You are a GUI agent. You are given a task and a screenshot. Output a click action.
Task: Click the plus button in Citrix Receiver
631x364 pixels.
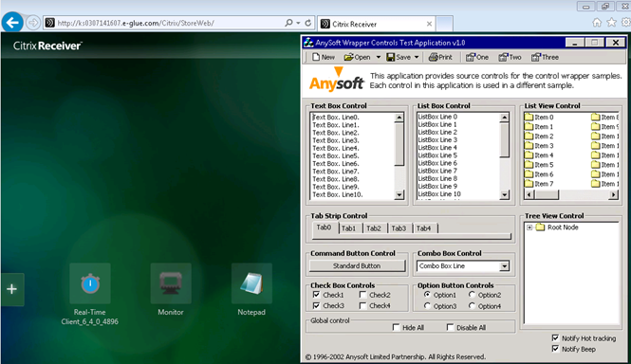click(12, 289)
